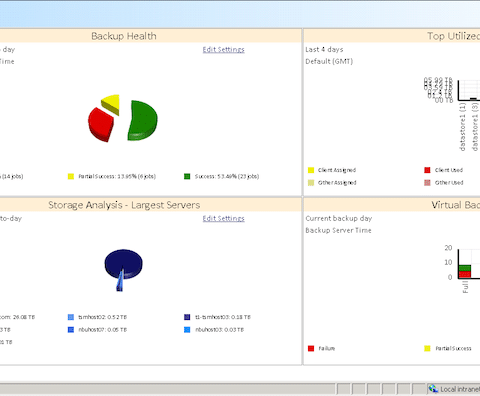Click 'Partial Success' label in Virtual Backup legend
480x396 pixels.
pos(453,348)
